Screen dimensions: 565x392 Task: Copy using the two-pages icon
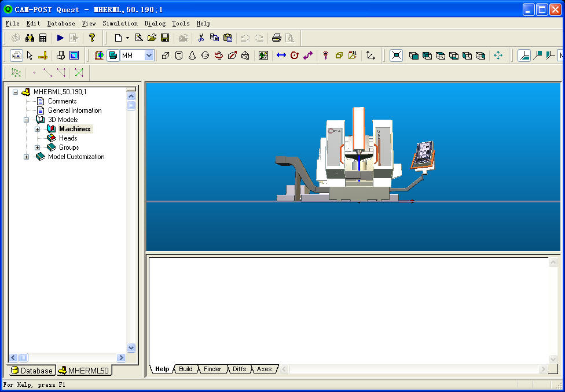pyautogui.click(x=214, y=38)
